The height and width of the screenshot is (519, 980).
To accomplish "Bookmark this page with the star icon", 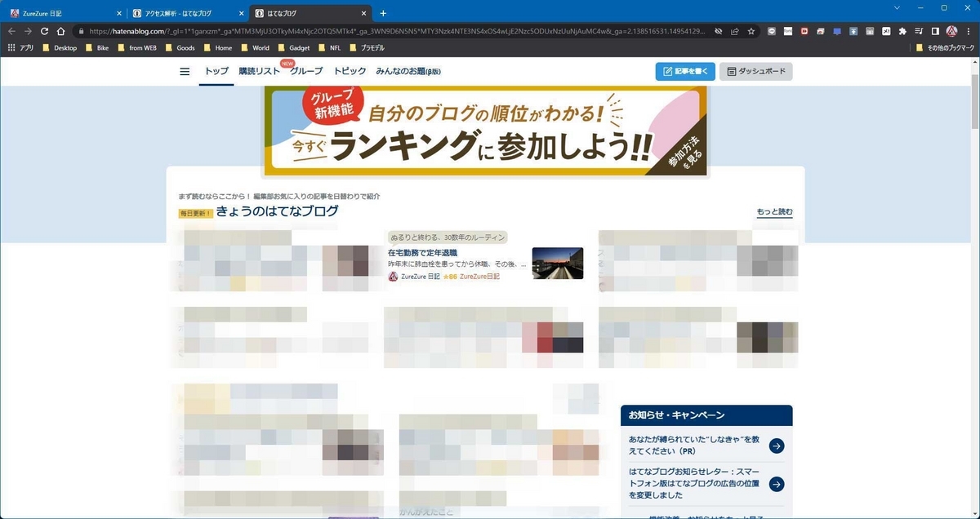I will 751,31.
